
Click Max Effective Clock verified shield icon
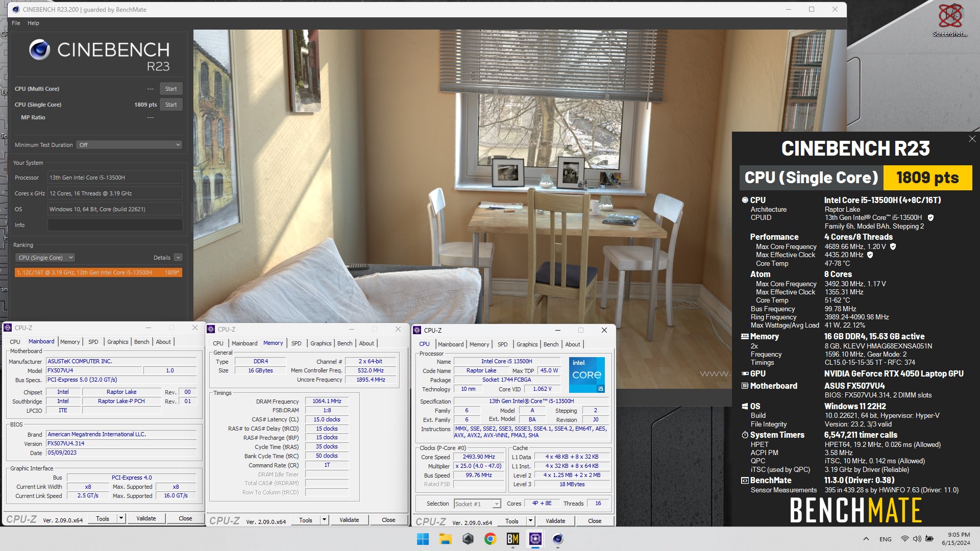point(870,255)
